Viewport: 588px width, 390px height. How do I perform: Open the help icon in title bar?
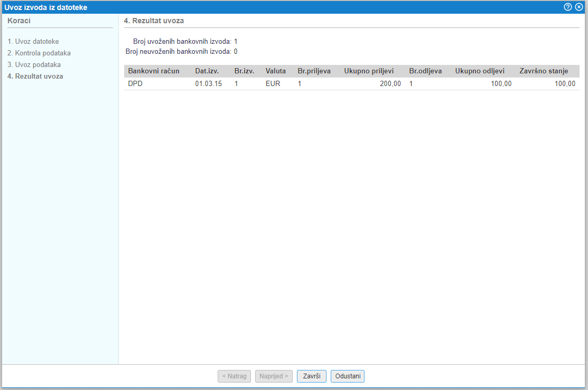[x=568, y=7]
